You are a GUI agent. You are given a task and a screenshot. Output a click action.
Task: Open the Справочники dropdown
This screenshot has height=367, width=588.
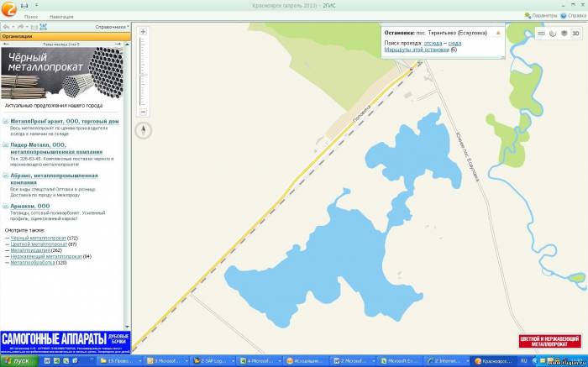[x=112, y=27]
